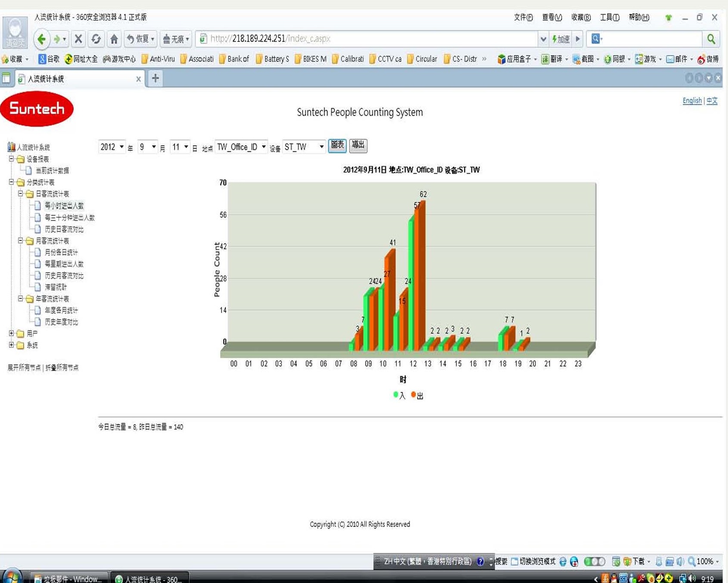Image resolution: width=728 pixels, height=583 pixels.
Task: Toggle the green 入 legend marker
Action: pos(396,395)
